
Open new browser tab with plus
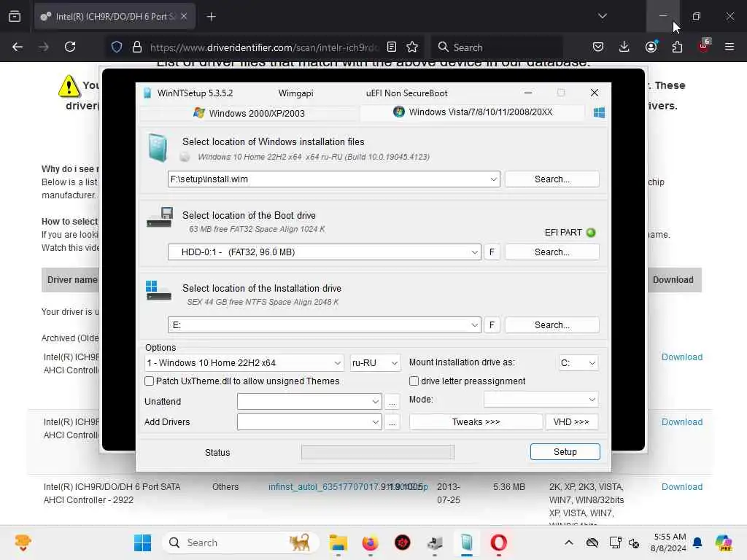pos(211,17)
